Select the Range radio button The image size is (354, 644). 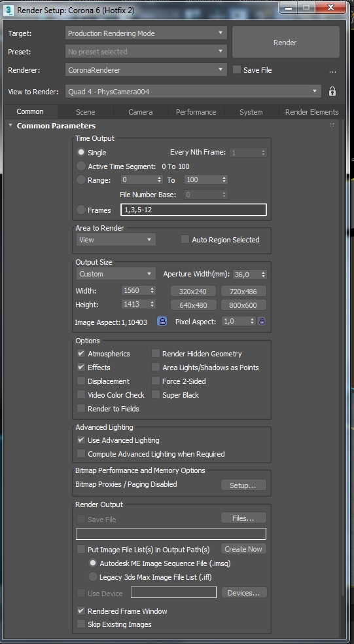[x=81, y=180]
